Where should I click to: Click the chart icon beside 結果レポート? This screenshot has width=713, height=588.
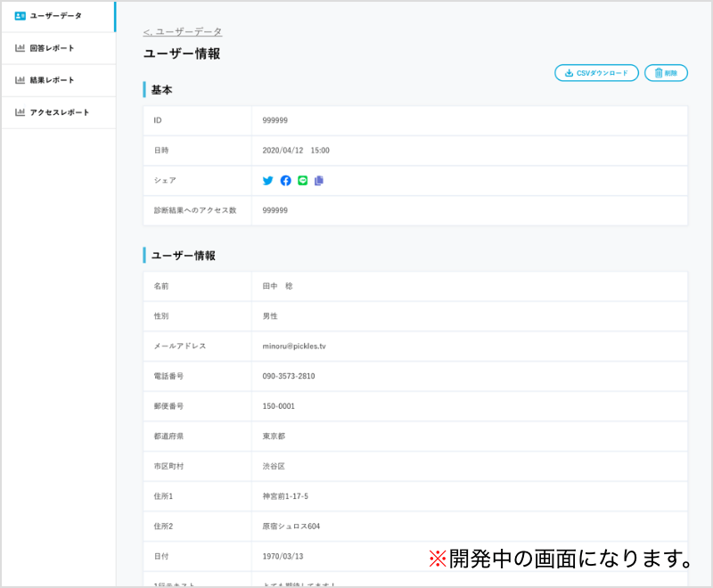click(20, 80)
